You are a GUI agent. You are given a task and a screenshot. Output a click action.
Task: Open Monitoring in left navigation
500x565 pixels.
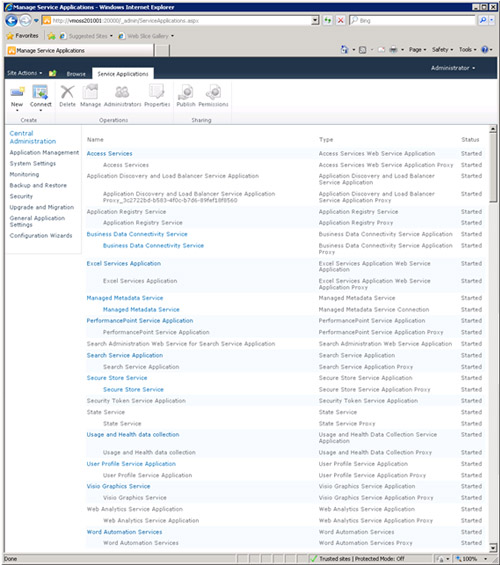24,174
